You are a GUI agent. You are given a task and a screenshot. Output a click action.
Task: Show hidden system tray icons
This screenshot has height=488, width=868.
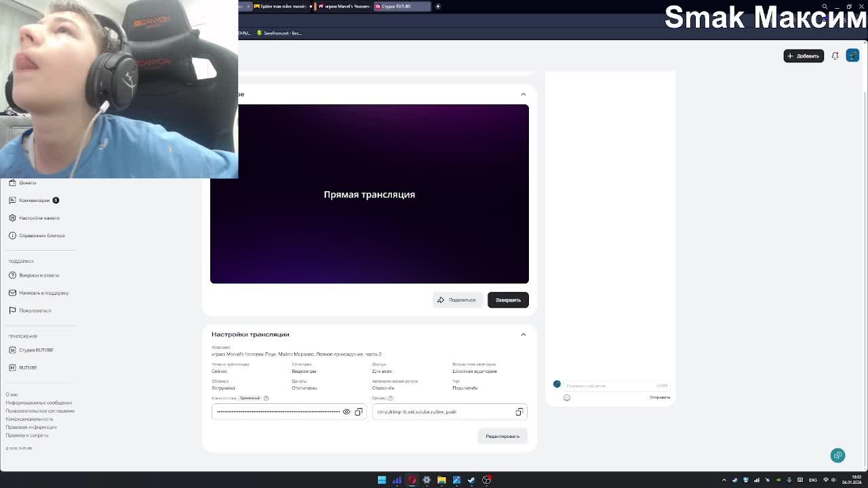[x=724, y=480]
